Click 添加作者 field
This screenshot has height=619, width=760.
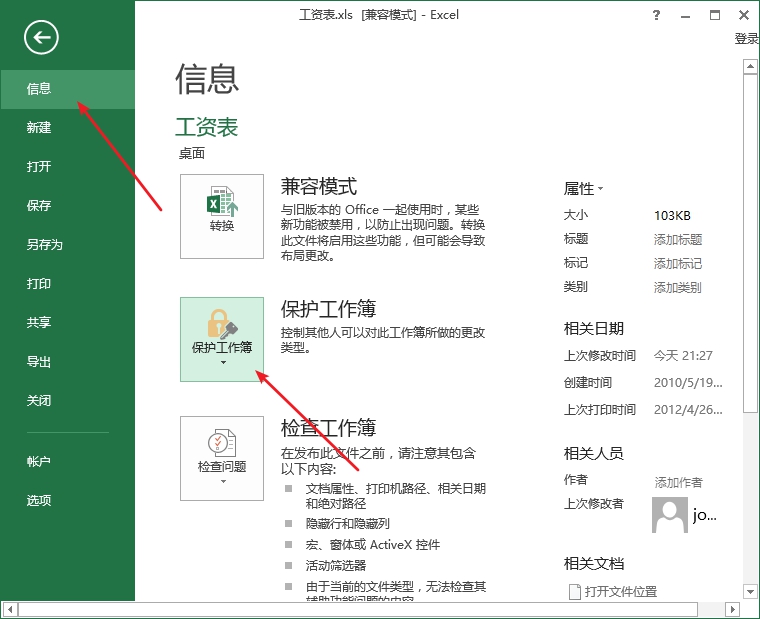(678, 482)
